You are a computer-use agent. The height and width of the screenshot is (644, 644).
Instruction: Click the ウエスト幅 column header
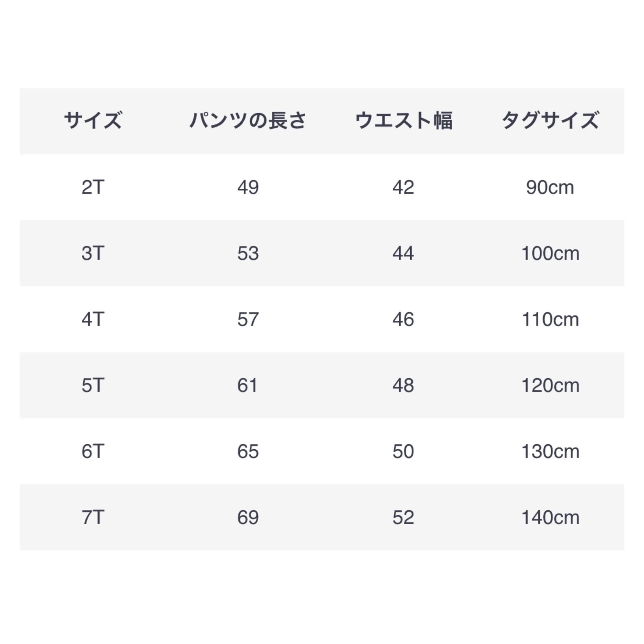[x=403, y=120]
